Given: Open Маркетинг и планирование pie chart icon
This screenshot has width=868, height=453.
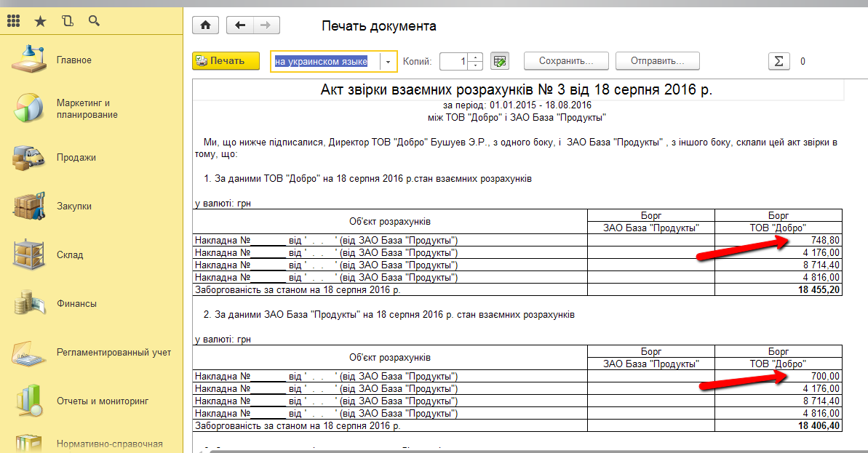Looking at the screenshot, I should pos(29,108).
